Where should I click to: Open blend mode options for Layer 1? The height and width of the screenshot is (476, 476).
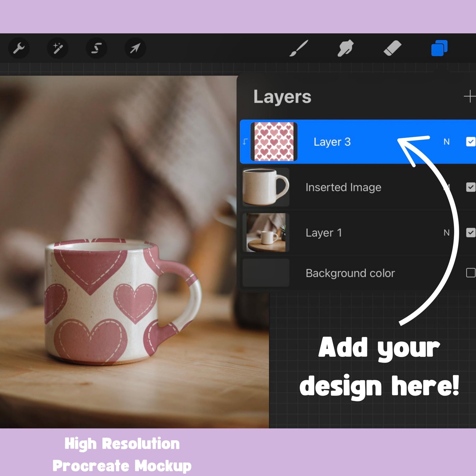click(447, 233)
